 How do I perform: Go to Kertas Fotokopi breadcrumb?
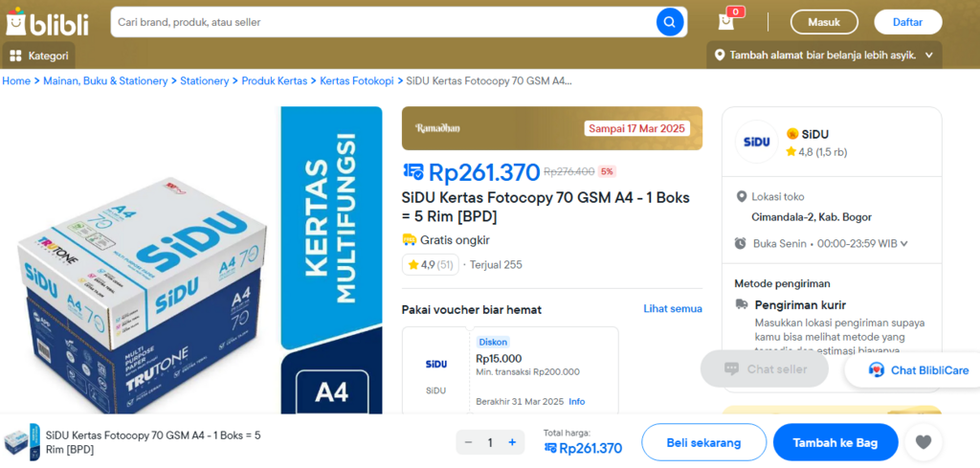357,81
